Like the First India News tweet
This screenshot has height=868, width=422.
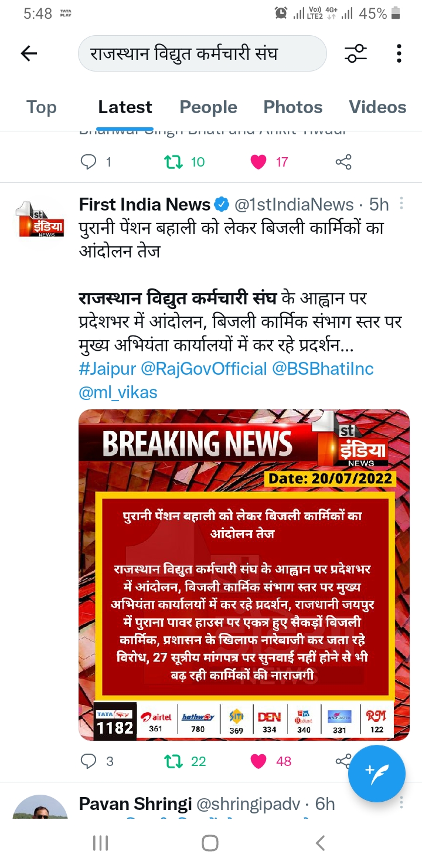[x=270, y=761]
